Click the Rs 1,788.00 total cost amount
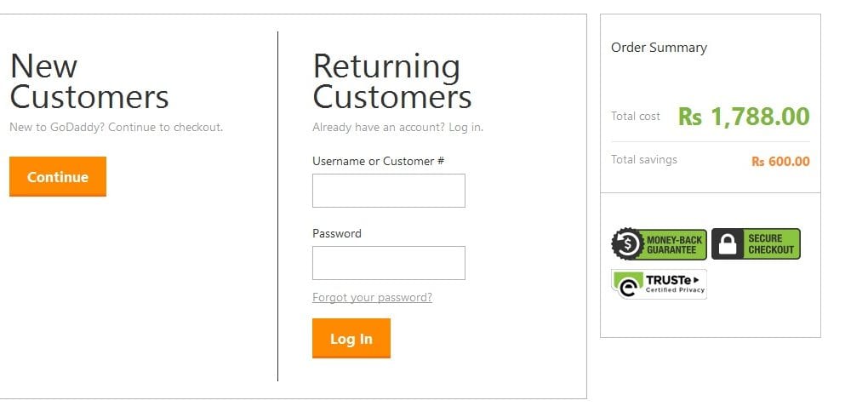 tap(744, 117)
